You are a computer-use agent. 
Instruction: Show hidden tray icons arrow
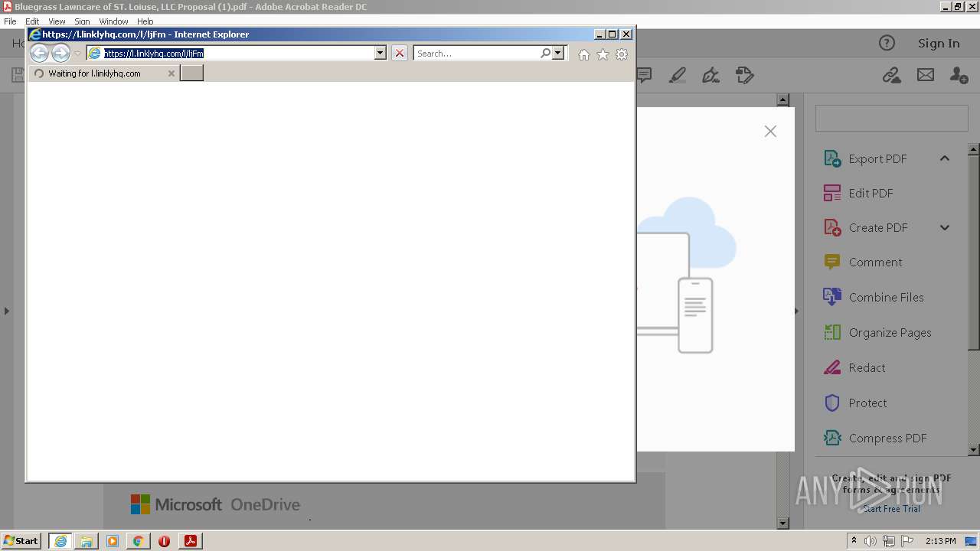click(854, 541)
